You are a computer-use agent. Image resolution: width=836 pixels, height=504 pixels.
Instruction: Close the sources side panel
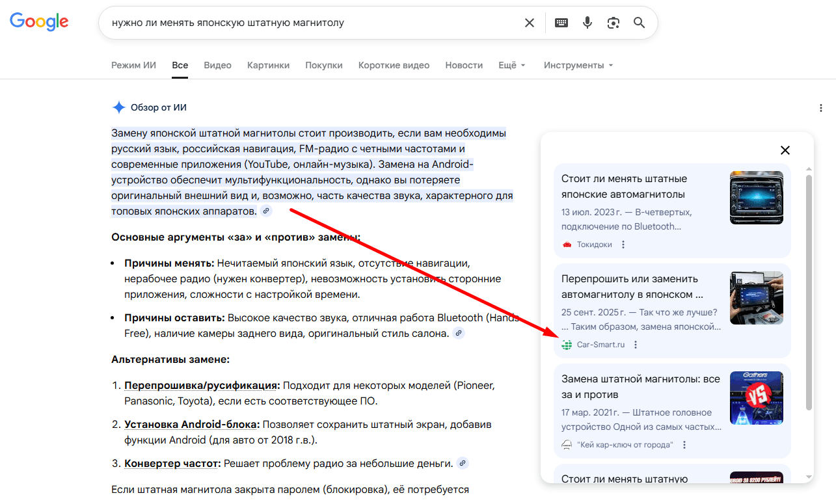pos(785,150)
